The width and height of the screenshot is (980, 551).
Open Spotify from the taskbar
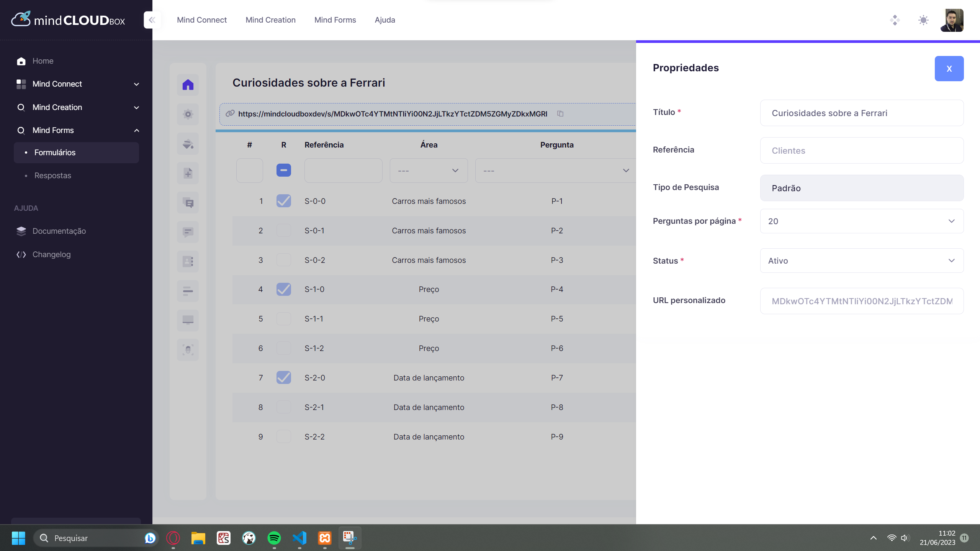click(274, 538)
